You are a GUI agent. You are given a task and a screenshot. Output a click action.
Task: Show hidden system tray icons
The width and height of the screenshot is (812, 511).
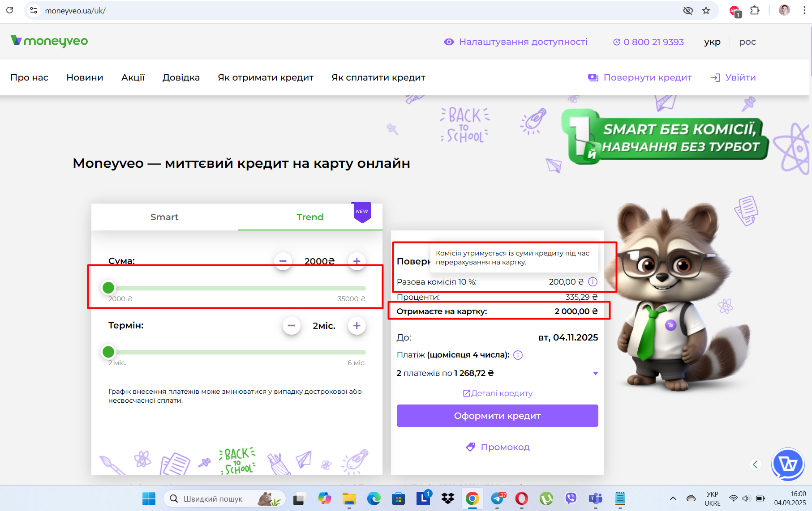coord(673,498)
